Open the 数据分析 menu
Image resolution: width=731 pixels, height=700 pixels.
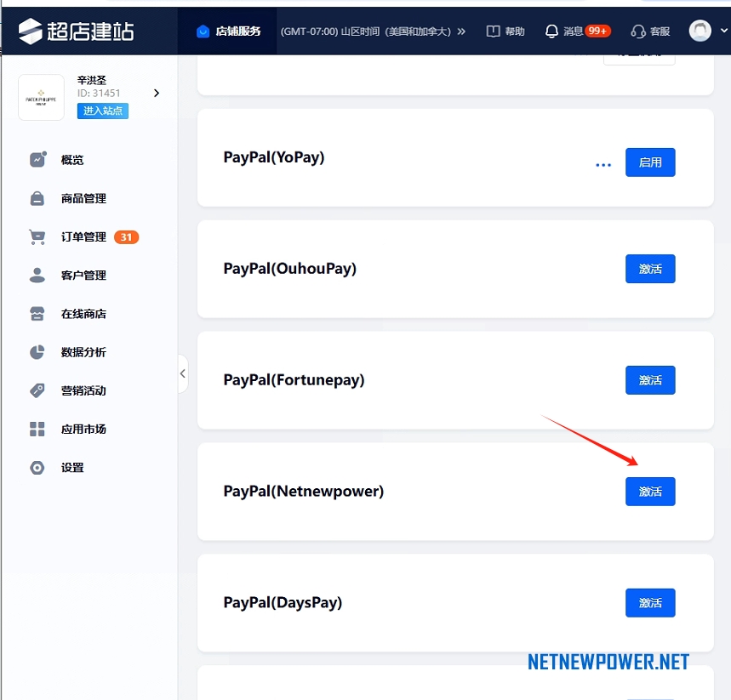(x=83, y=352)
